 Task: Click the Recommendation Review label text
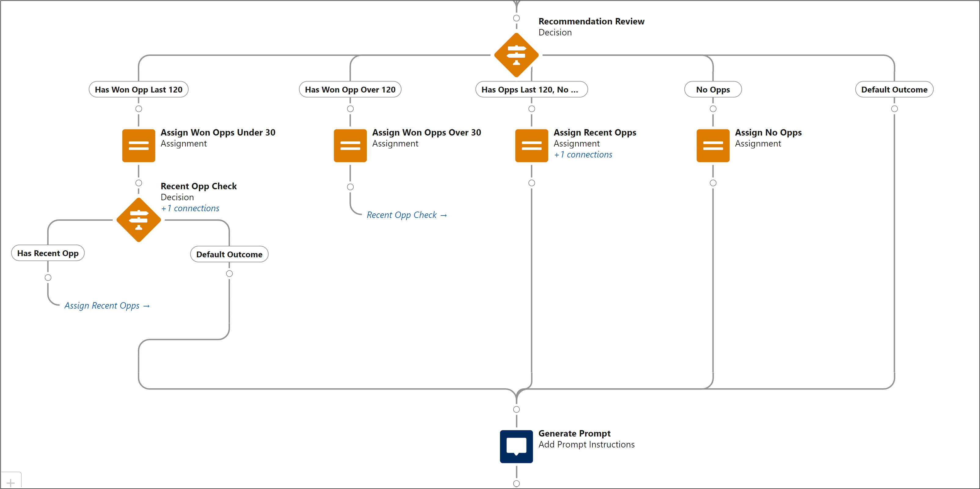(591, 21)
